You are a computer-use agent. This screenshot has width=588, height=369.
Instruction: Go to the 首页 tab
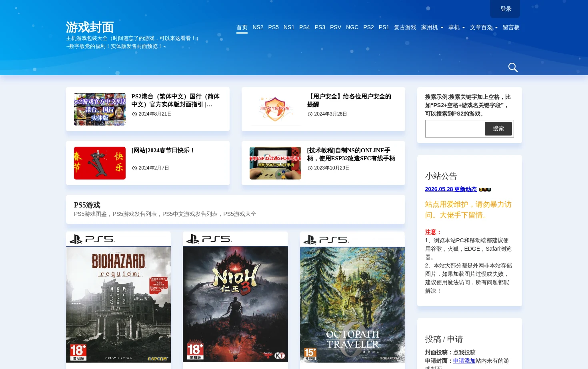tap(242, 27)
